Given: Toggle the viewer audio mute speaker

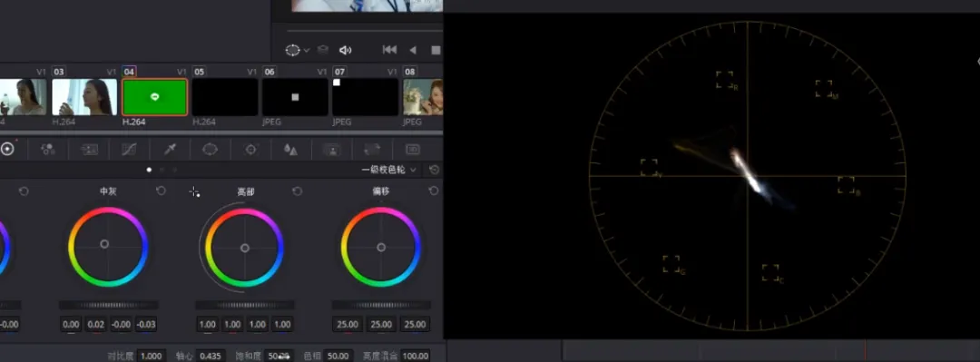Looking at the screenshot, I should tap(345, 50).
